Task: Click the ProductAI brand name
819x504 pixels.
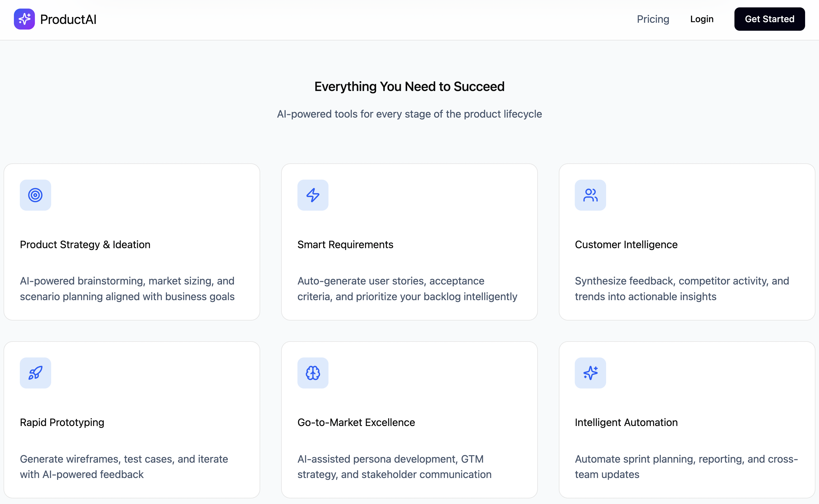Action: pyautogui.click(x=68, y=19)
